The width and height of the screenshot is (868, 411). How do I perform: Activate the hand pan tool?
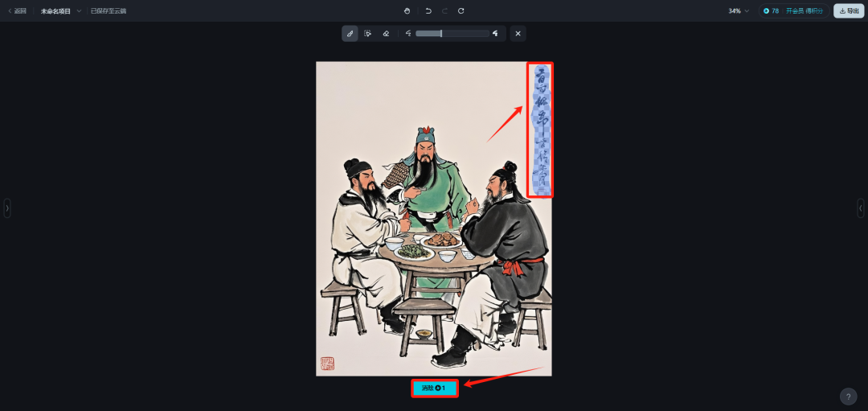pos(408,10)
